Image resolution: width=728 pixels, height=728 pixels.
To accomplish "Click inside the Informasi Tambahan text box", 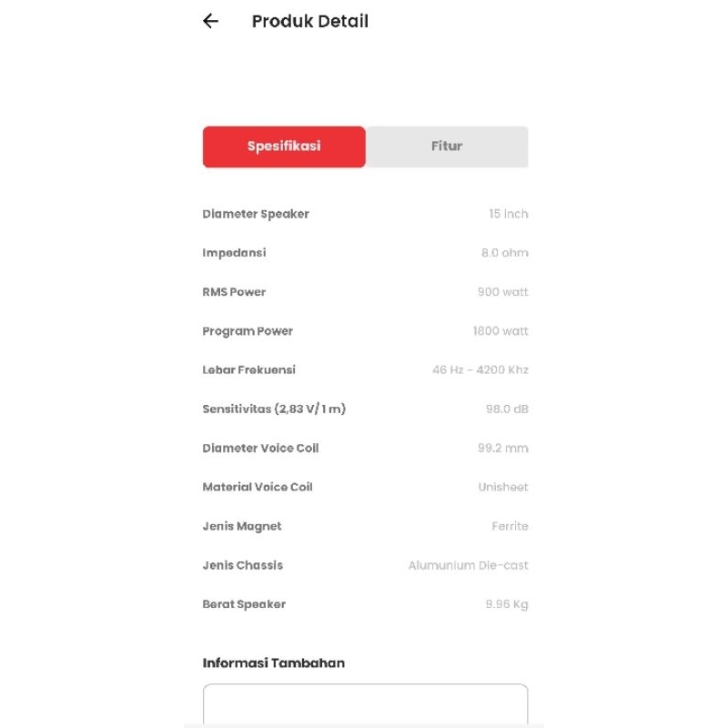I will tap(365, 705).
